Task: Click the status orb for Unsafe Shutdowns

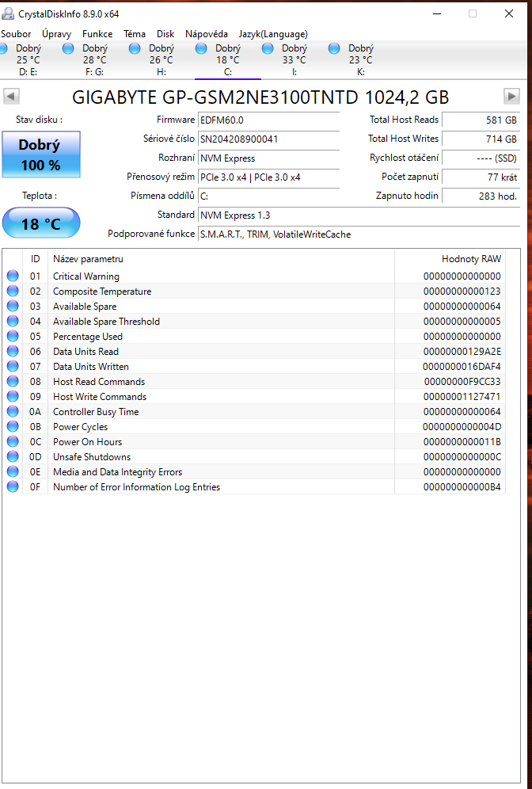Action: (13, 457)
